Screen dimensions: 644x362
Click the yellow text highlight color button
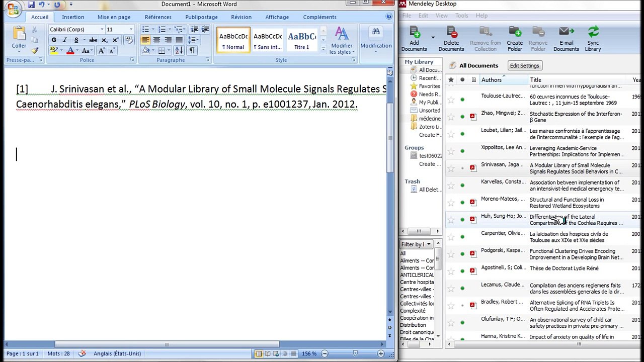[53, 51]
